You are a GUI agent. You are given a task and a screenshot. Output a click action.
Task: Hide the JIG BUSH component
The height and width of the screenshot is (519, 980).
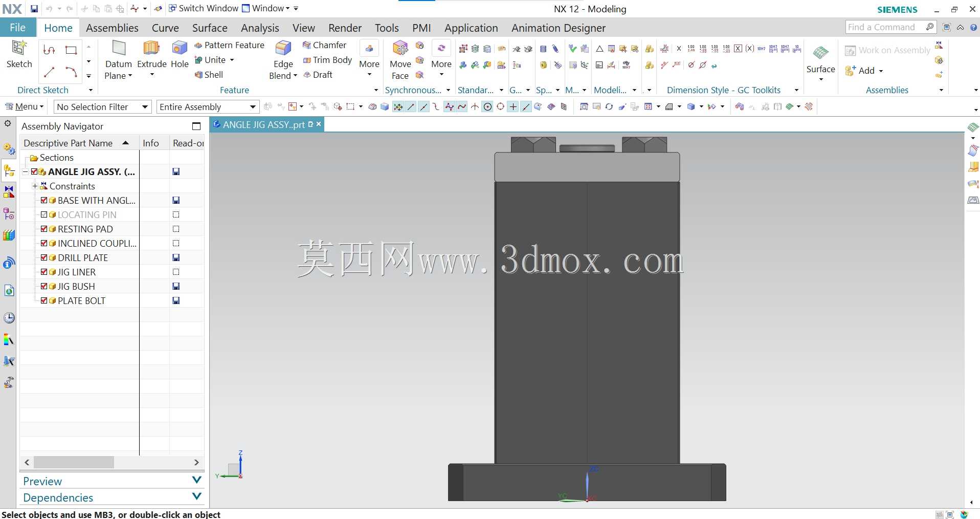(44, 286)
